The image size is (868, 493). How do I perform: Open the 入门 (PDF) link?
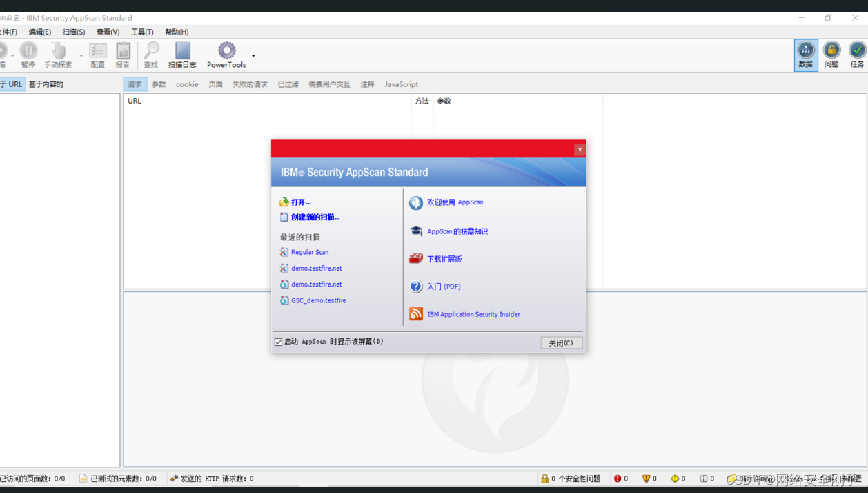point(444,287)
